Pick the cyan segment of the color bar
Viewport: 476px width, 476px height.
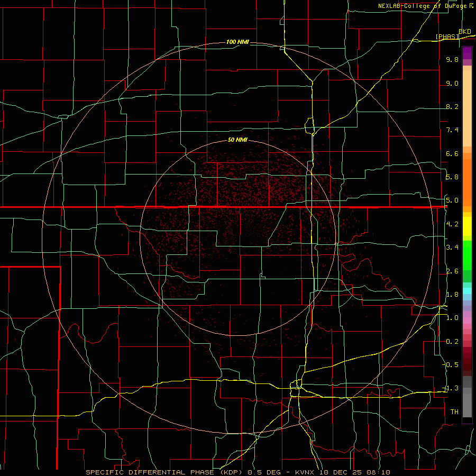pos(467,291)
